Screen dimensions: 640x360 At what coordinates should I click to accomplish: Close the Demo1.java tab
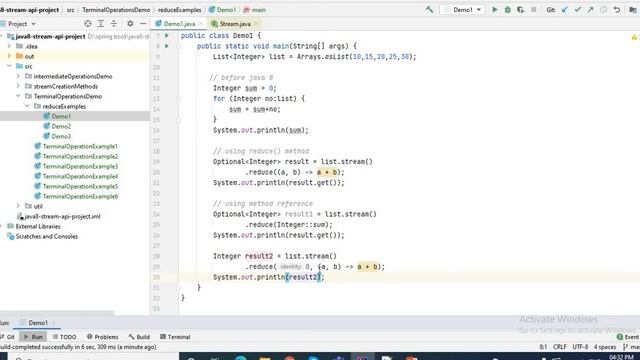[200, 24]
